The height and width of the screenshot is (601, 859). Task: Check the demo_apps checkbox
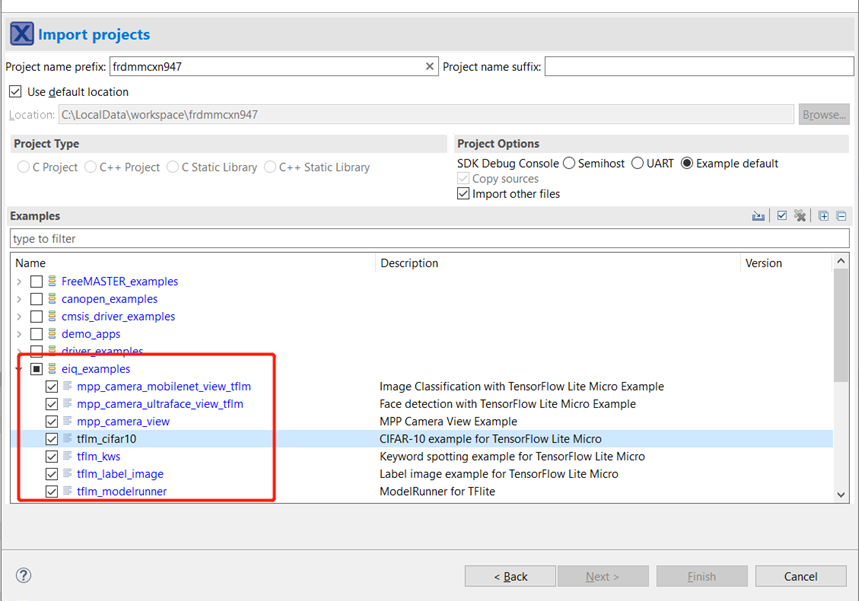click(x=36, y=334)
